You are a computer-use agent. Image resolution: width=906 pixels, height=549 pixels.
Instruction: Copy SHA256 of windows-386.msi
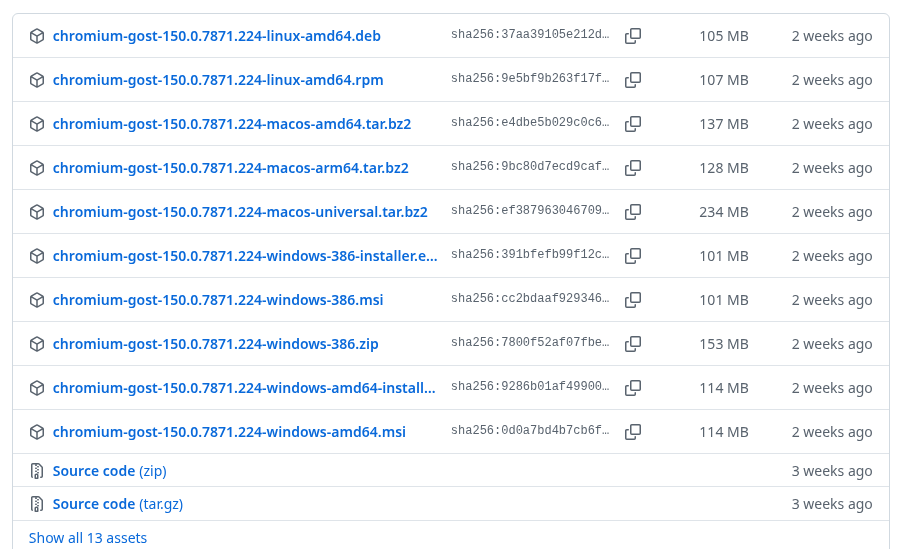click(633, 299)
